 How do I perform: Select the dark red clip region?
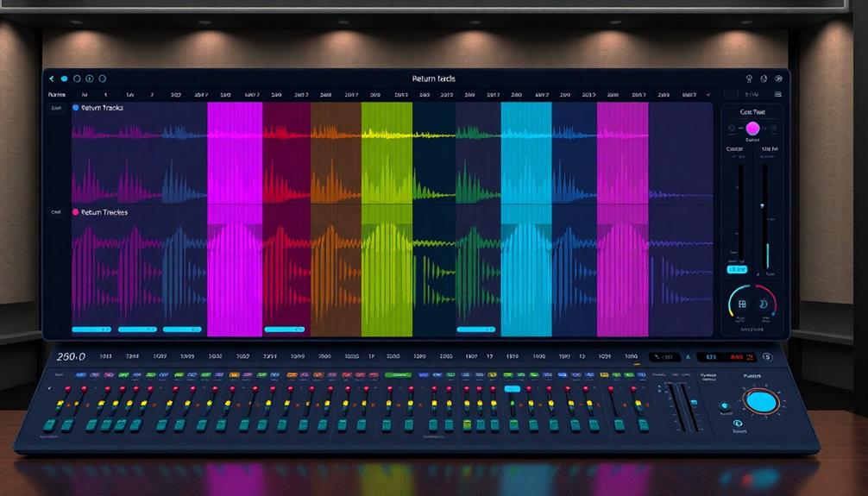click(x=286, y=219)
